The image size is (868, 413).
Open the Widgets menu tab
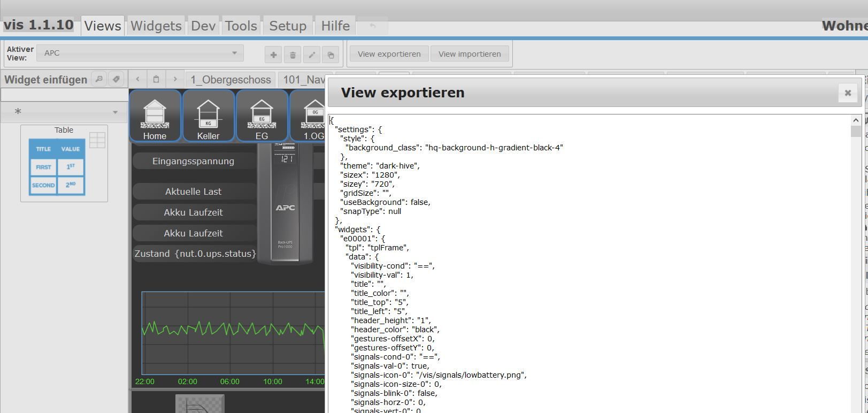coord(156,26)
